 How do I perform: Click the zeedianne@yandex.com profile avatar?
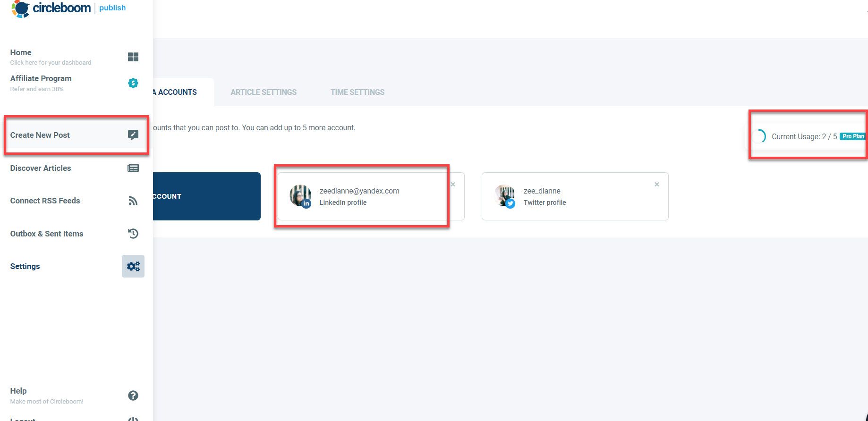pyautogui.click(x=300, y=196)
